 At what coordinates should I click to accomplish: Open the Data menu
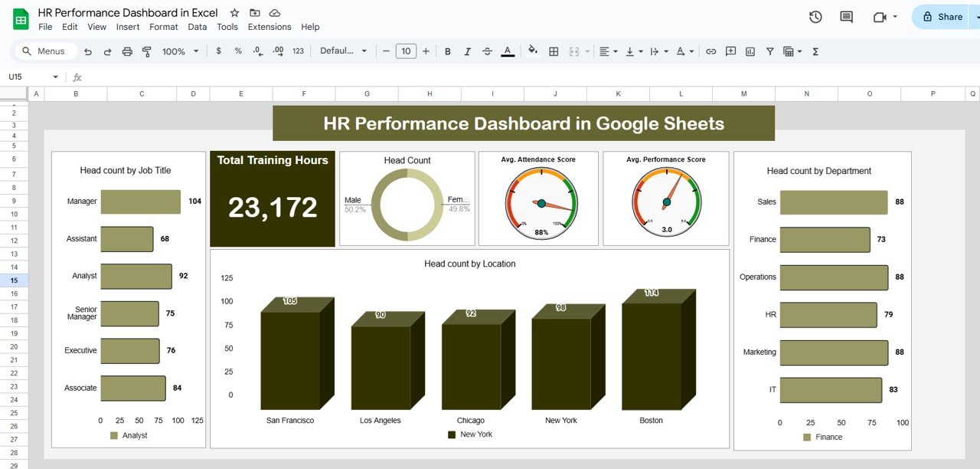tap(198, 27)
